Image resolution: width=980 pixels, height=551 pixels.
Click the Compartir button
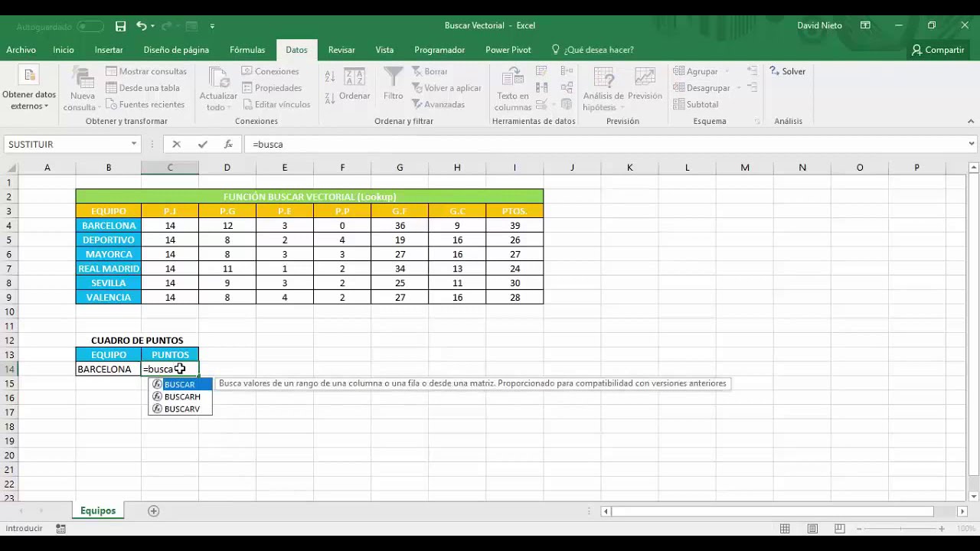pyautogui.click(x=938, y=50)
